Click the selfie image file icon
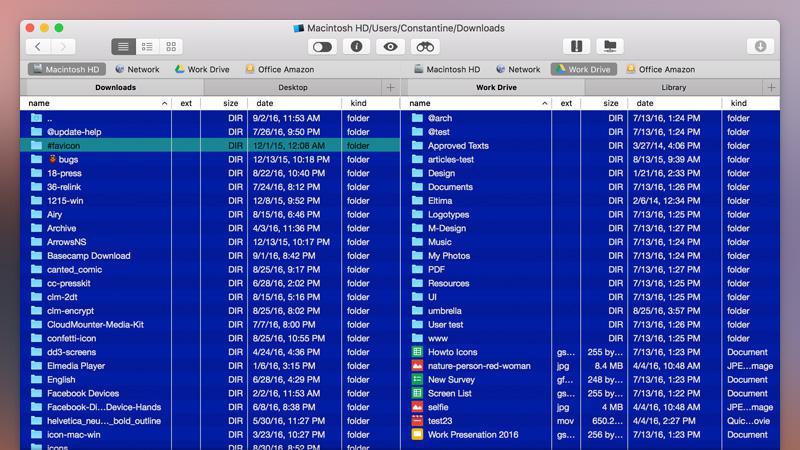Viewport: 800px width, 450px height. point(417,407)
